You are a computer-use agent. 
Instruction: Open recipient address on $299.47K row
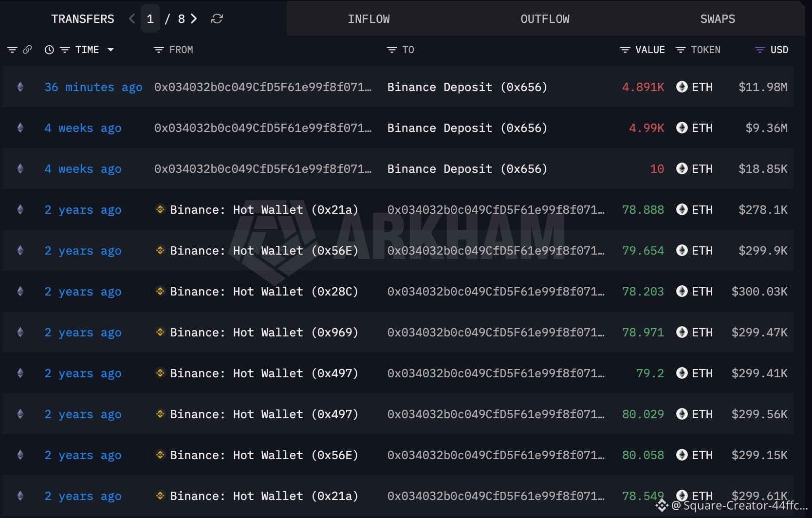pyautogui.click(x=496, y=333)
